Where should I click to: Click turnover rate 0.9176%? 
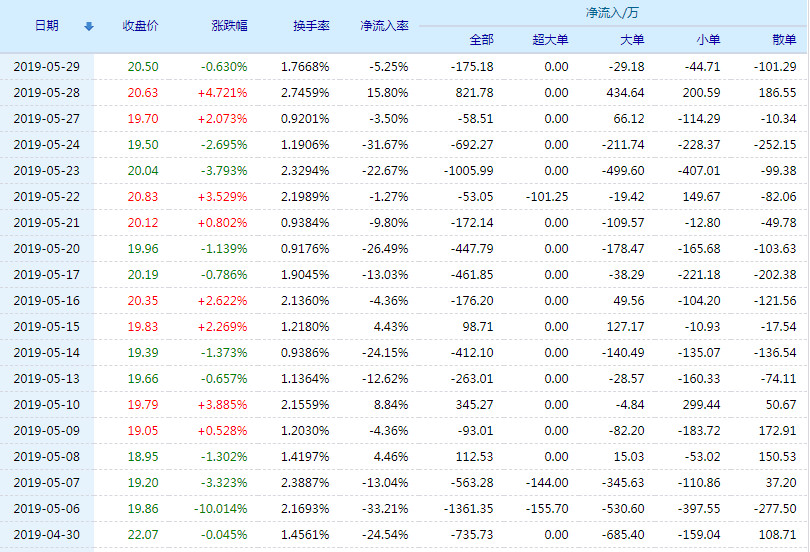point(305,248)
